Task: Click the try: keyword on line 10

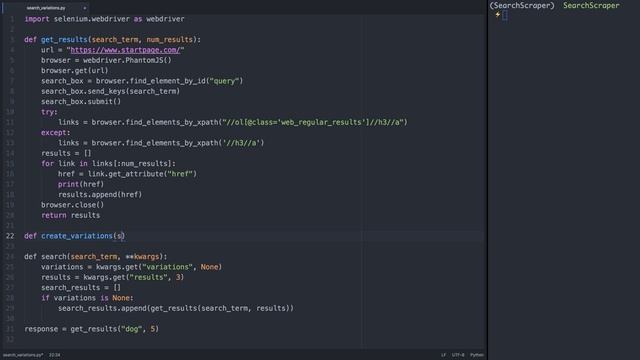Action: pos(49,112)
